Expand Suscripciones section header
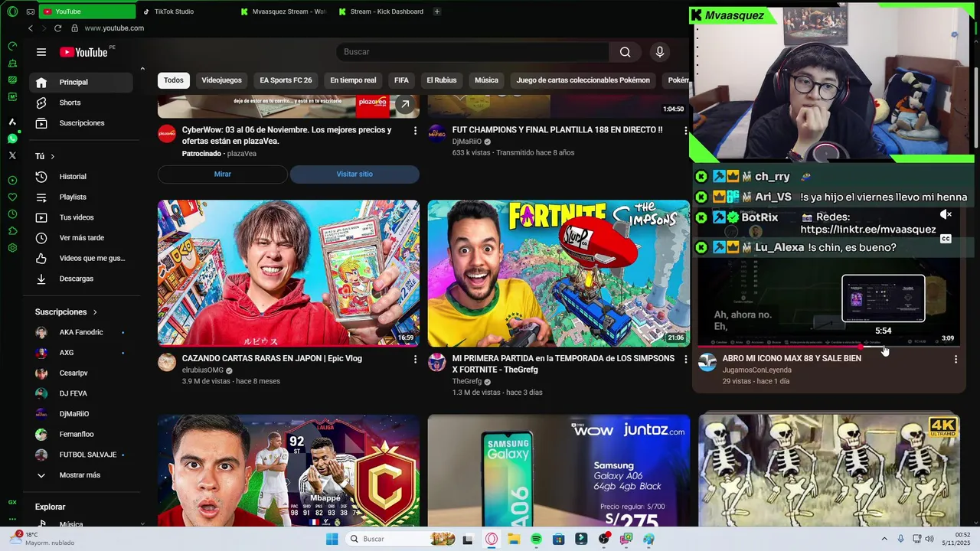 [x=67, y=312]
